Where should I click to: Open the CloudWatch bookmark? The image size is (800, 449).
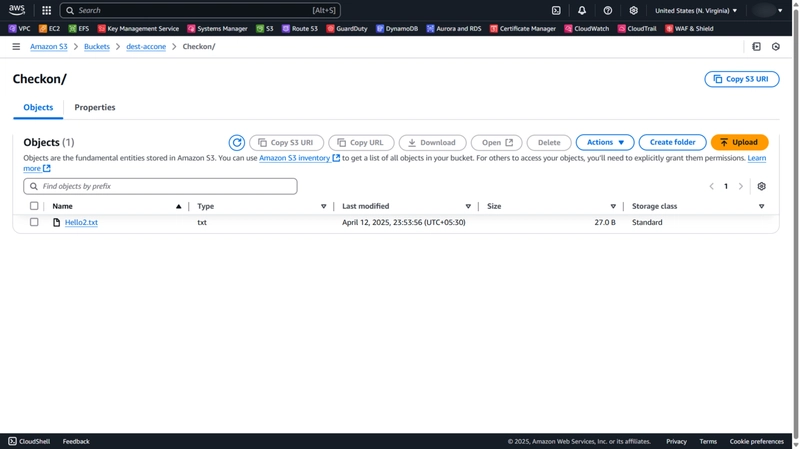coord(587,29)
